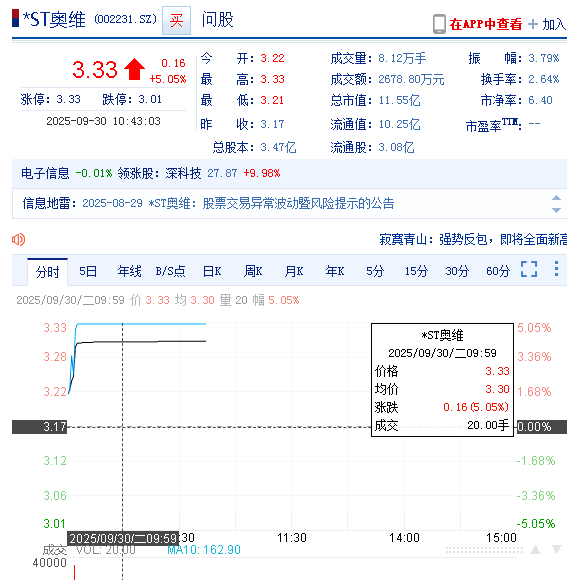Click the 深科技 leading stock link

tap(183, 173)
